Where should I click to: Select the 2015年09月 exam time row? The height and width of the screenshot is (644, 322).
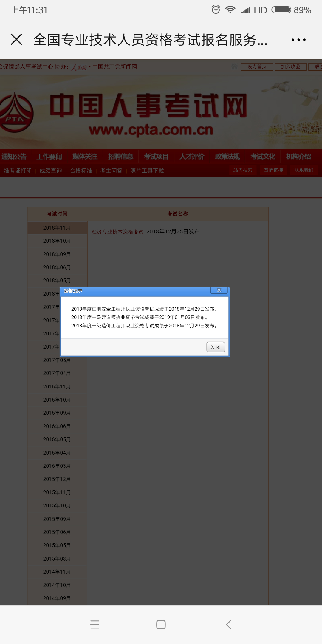pyautogui.click(x=57, y=519)
